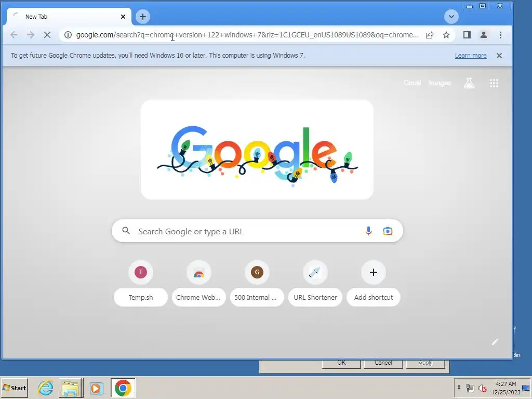Open the network tray icon
Viewport: 532px width, 399px height.
point(470,388)
